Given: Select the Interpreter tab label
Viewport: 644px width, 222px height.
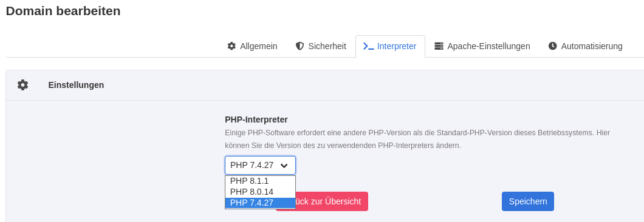Looking at the screenshot, I should click(x=397, y=46).
